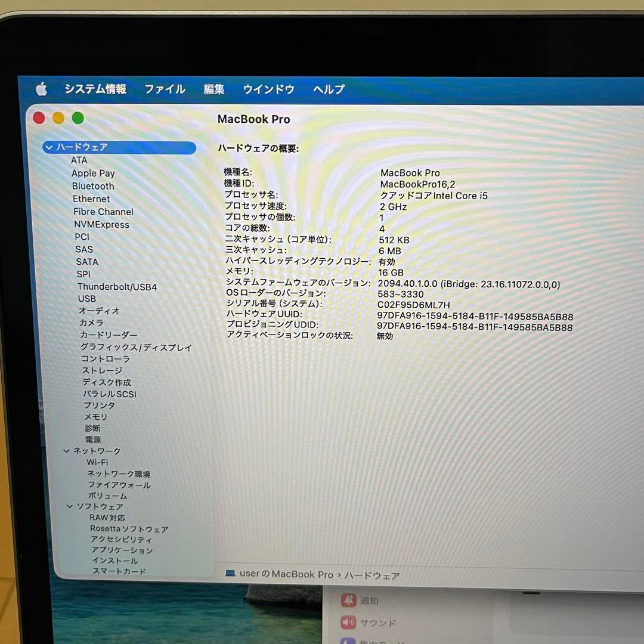Select SAS in the sidebar
Image resolution: width=644 pixels, height=644 pixels.
tap(84, 249)
